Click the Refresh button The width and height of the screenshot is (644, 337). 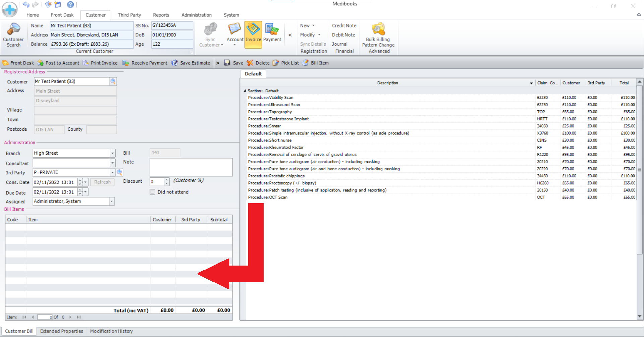102,182
